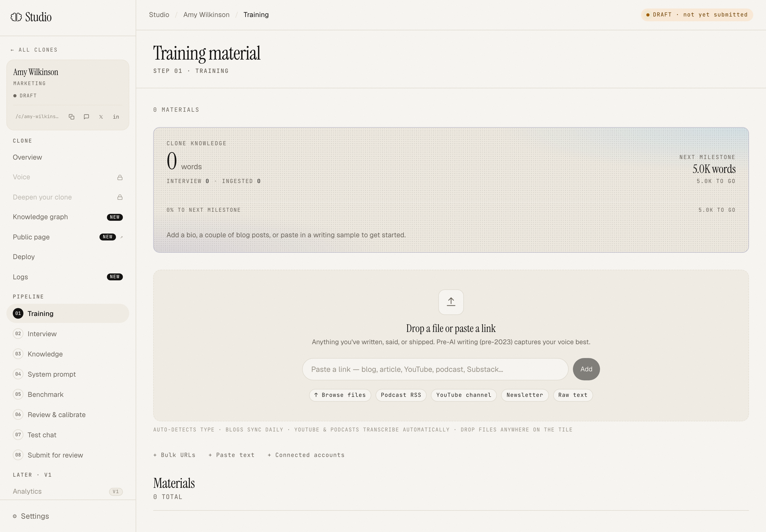Share clone on X icon
The height and width of the screenshot is (532, 766).
point(101,117)
